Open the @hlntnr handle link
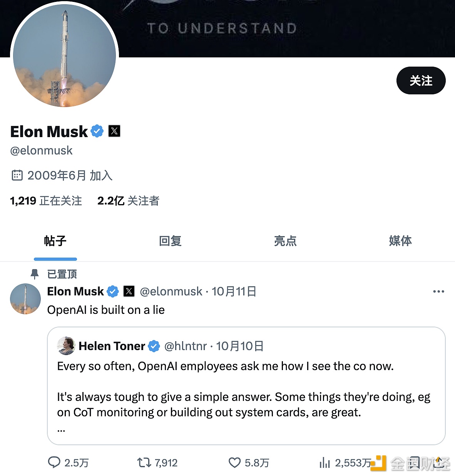This screenshot has width=455, height=476. (186, 346)
